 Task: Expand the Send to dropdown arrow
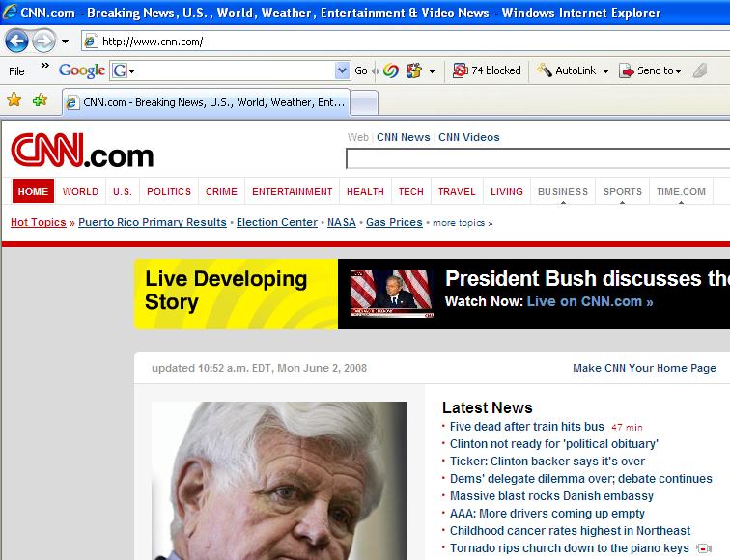click(x=679, y=70)
